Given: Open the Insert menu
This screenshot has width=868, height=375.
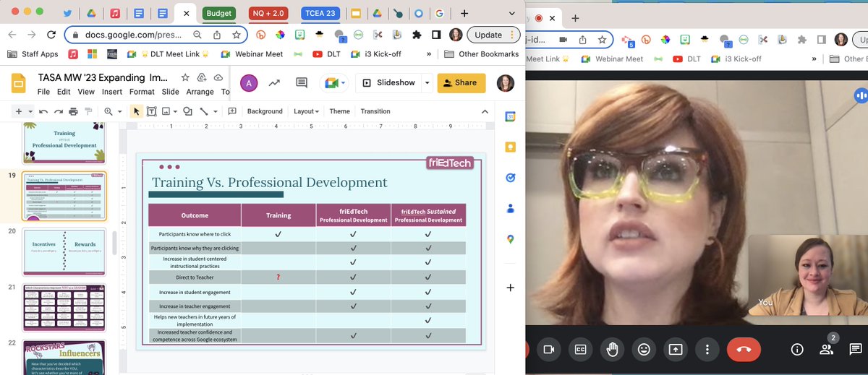Looking at the screenshot, I should 112,92.
